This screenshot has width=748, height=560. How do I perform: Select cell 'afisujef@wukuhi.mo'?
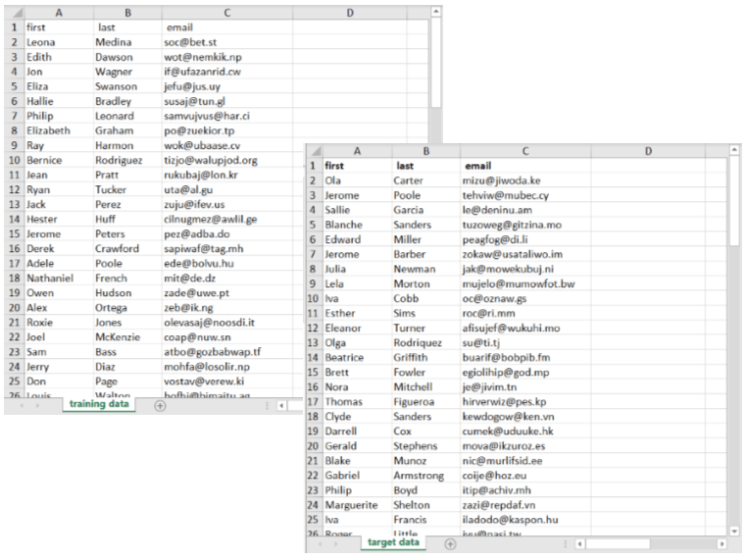[525, 328]
